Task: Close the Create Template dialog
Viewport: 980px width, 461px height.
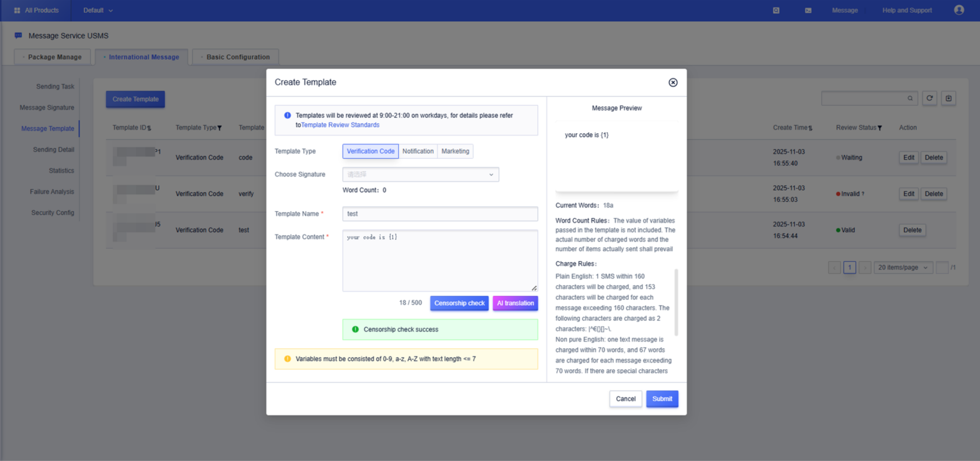Action: pos(673,82)
